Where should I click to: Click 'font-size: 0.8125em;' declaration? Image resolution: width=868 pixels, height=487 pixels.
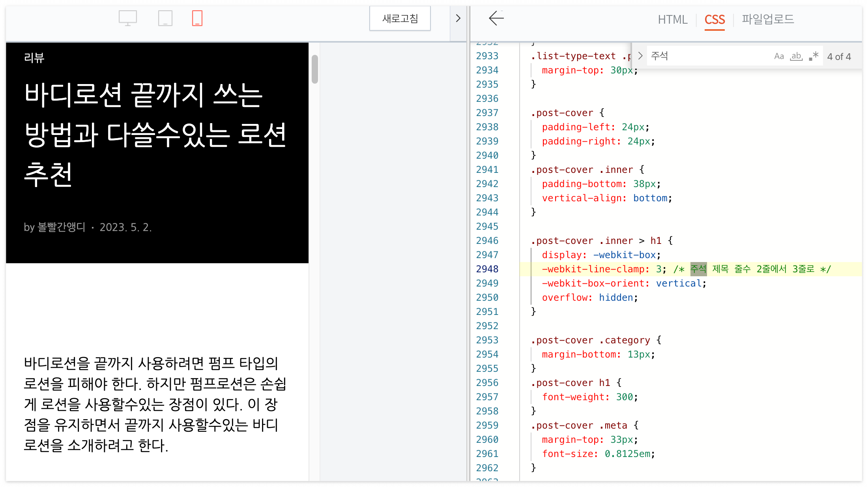pos(599,454)
